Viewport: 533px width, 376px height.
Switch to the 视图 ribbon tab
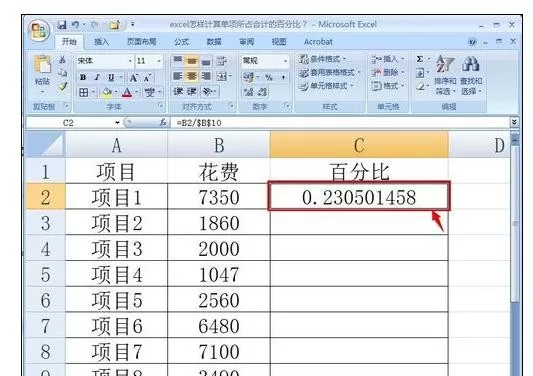click(279, 42)
